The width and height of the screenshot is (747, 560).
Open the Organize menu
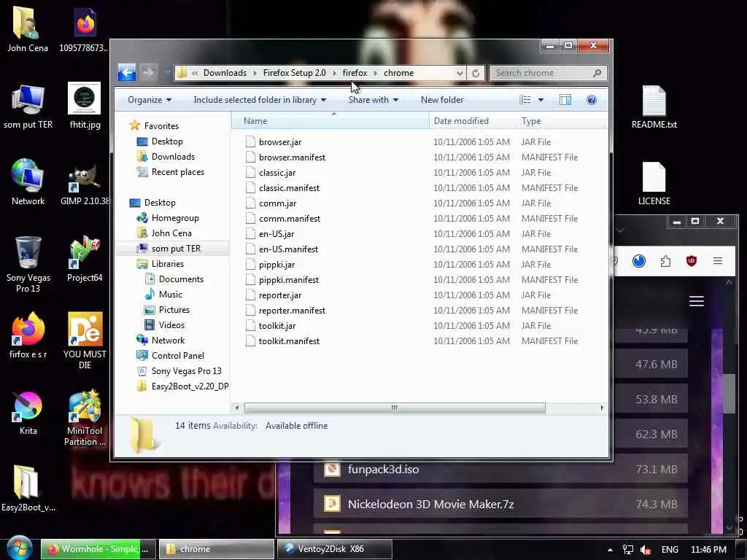(x=150, y=100)
